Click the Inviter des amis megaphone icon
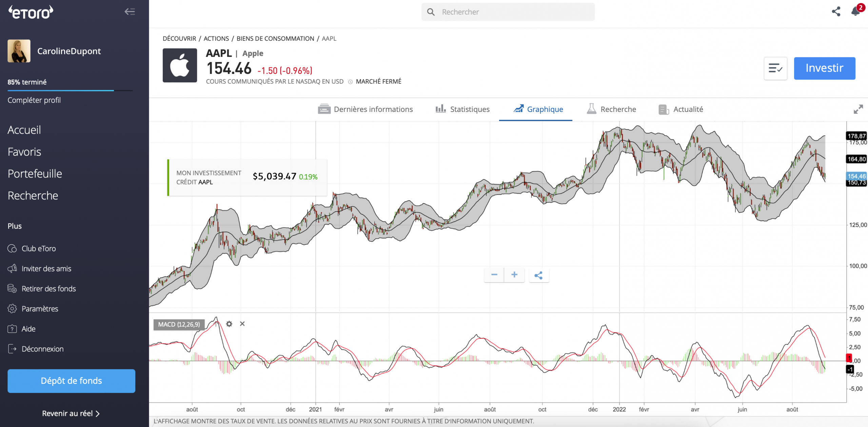The width and height of the screenshot is (868, 427). pos(12,269)
